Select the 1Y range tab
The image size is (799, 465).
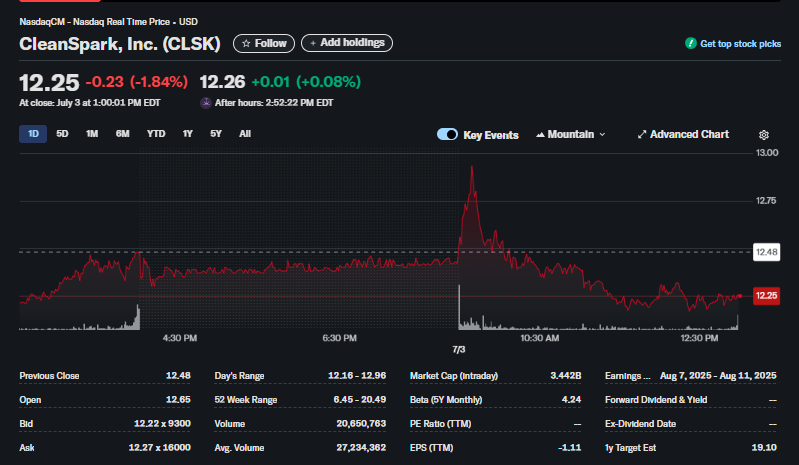pos(188,134)
